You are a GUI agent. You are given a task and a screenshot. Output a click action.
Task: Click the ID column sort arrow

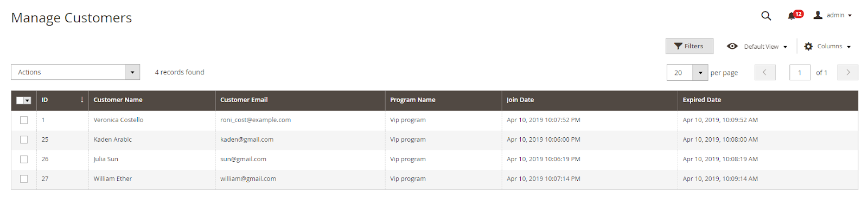82,100
